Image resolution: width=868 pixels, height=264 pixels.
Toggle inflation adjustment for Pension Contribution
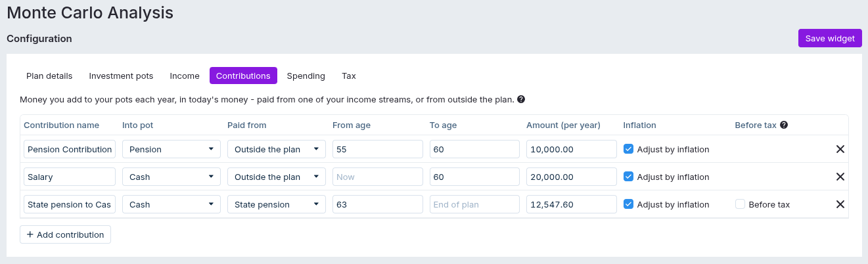pyautogui.click(x=628, y=149)
